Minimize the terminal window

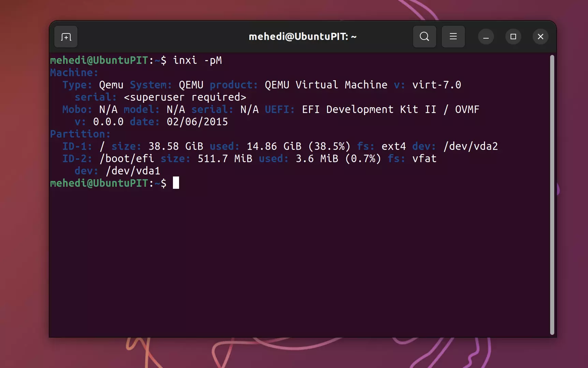tap(486, 37)
